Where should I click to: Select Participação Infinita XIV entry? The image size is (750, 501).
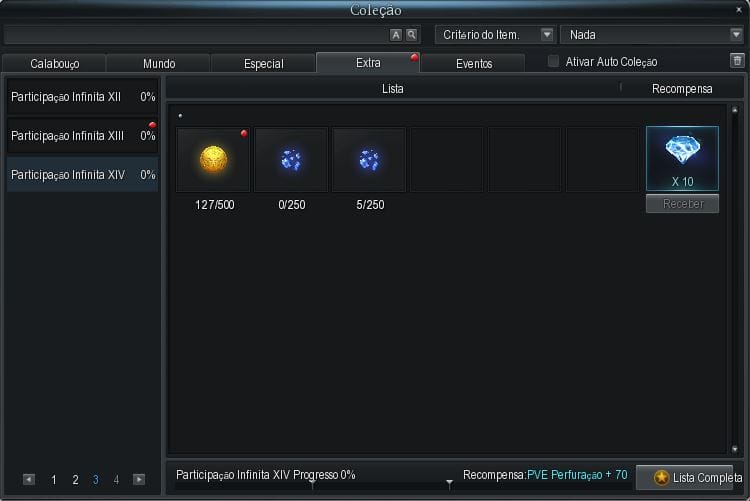pos(82,175)
